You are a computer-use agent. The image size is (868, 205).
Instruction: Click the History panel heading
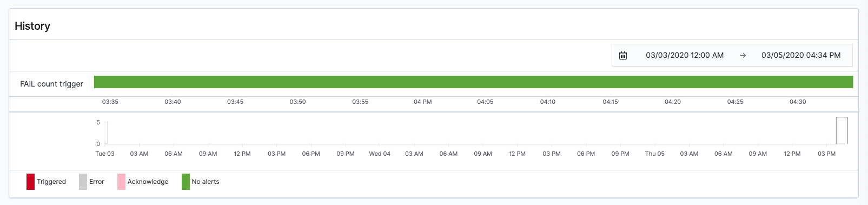32,26
